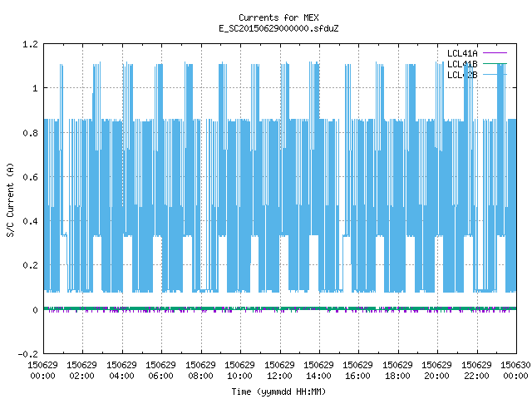
Task: Click the x-axis tick label 150629 06:00
Action: (160, 371)
